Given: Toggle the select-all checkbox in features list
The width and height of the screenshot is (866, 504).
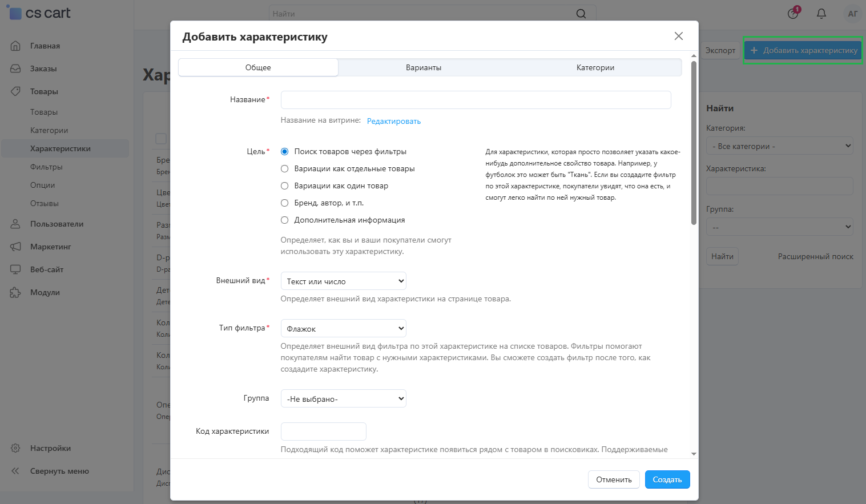Looking at the screenshot, I should [x=161, y=139].
